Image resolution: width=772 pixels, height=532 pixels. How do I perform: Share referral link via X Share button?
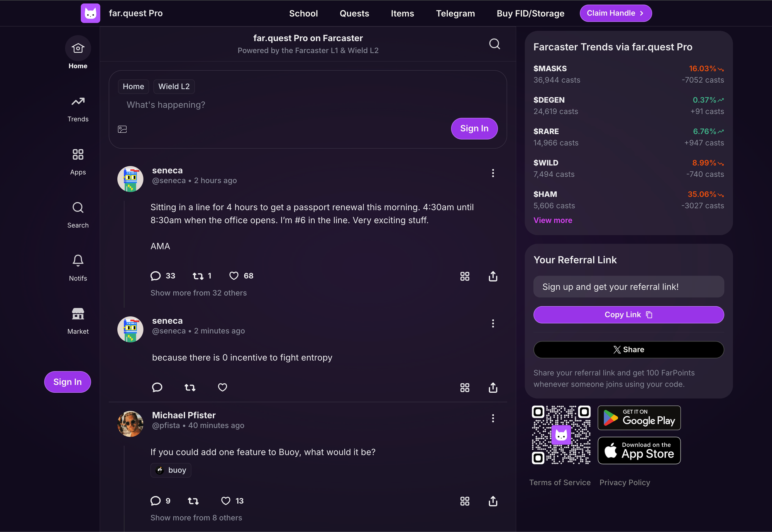[x=628, y=349]
